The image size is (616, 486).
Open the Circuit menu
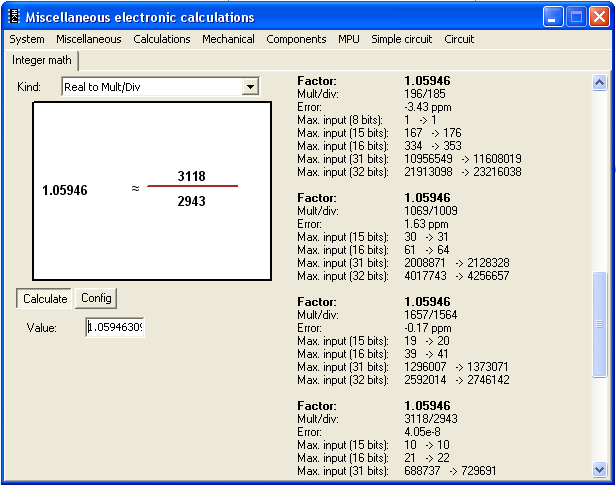459,39
